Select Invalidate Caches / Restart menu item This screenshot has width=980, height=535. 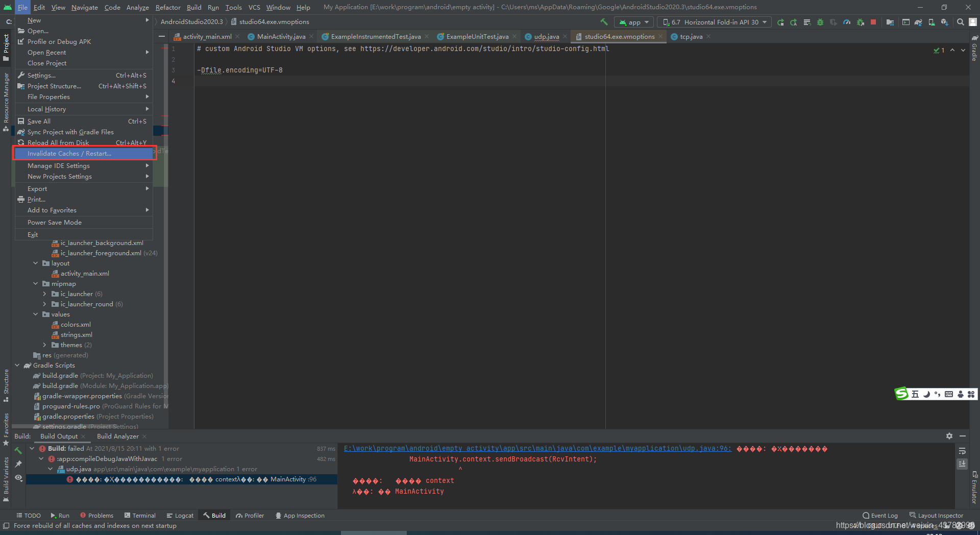69,153
